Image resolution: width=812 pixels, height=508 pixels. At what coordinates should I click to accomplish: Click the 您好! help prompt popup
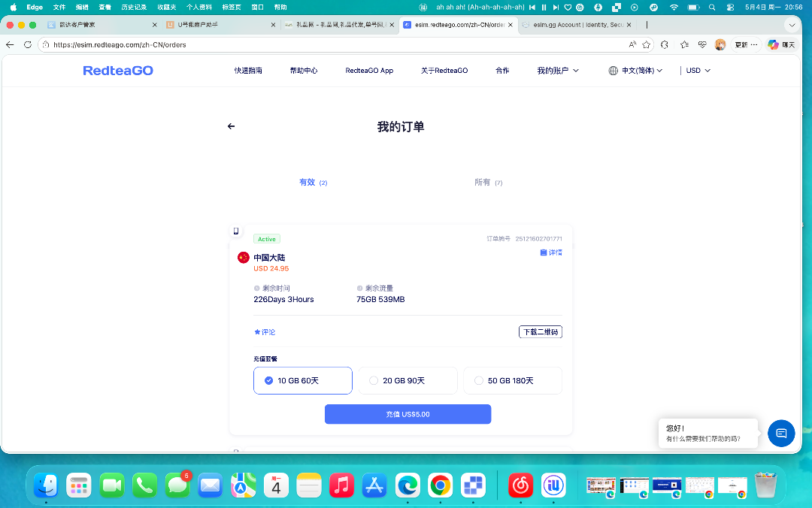[708, 434]
